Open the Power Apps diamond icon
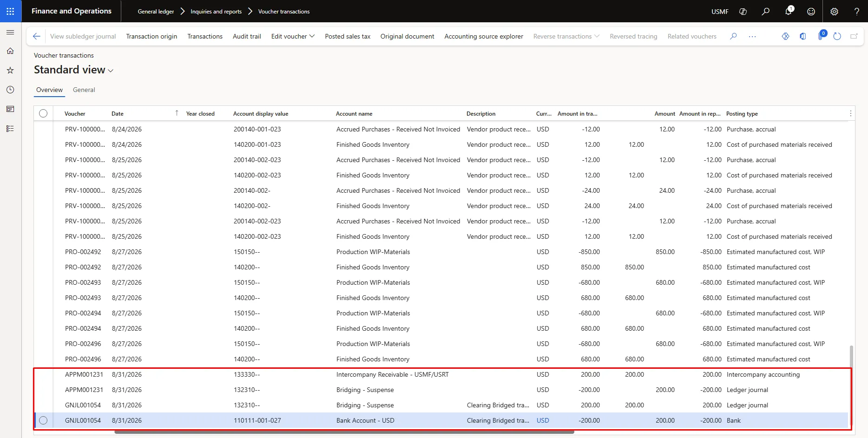 point(785,36)
